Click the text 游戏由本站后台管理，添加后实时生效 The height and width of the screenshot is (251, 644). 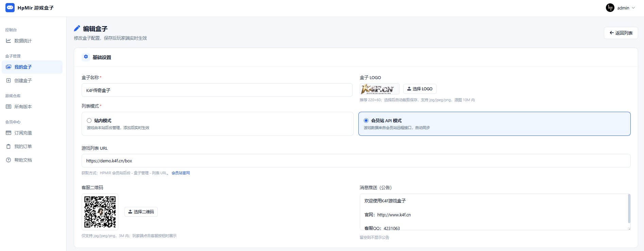coord(118,128)
